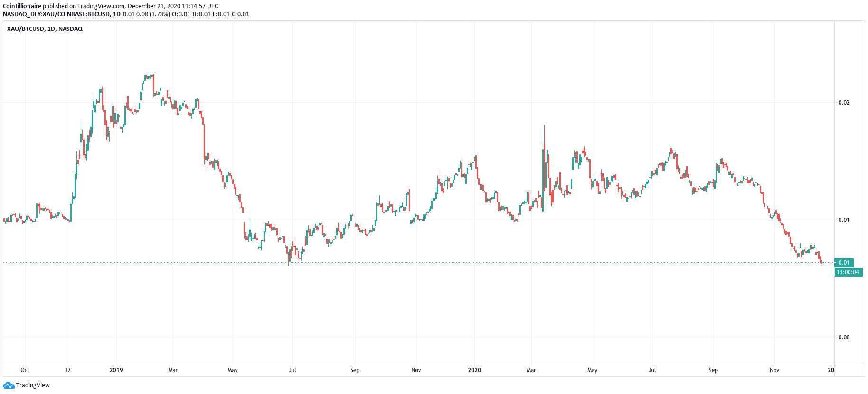Click the Nov label in 2020
Screen dimensions: 868x394
click(x=774, y=370)
